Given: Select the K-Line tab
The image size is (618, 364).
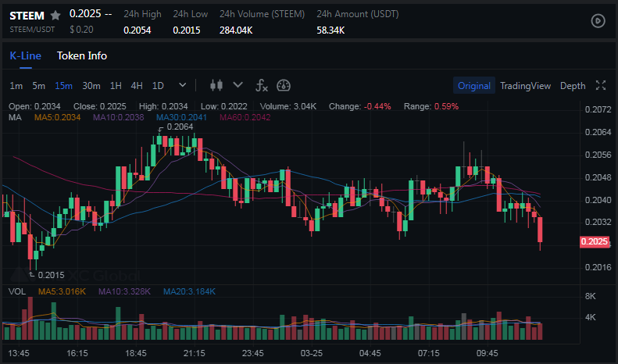Looking at the screenshot, I should (x=24, y=55).
